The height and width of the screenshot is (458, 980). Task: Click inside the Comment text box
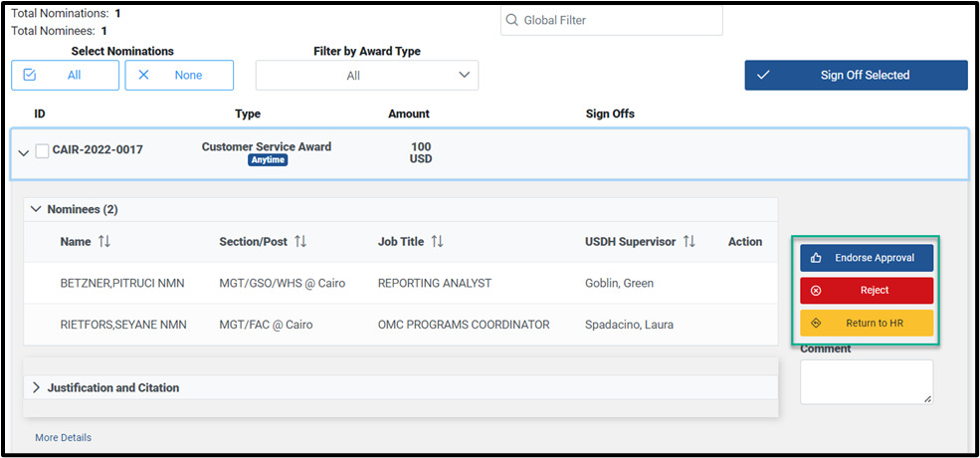[867, 381]
